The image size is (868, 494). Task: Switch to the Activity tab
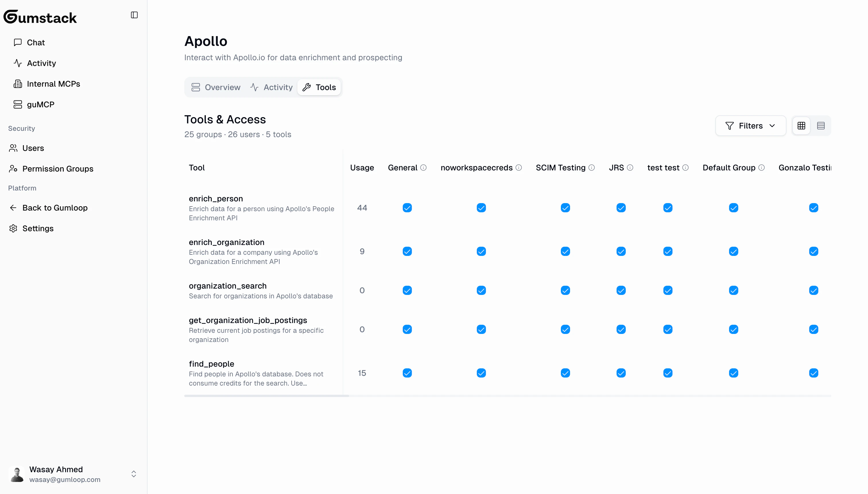click(271, 87)
